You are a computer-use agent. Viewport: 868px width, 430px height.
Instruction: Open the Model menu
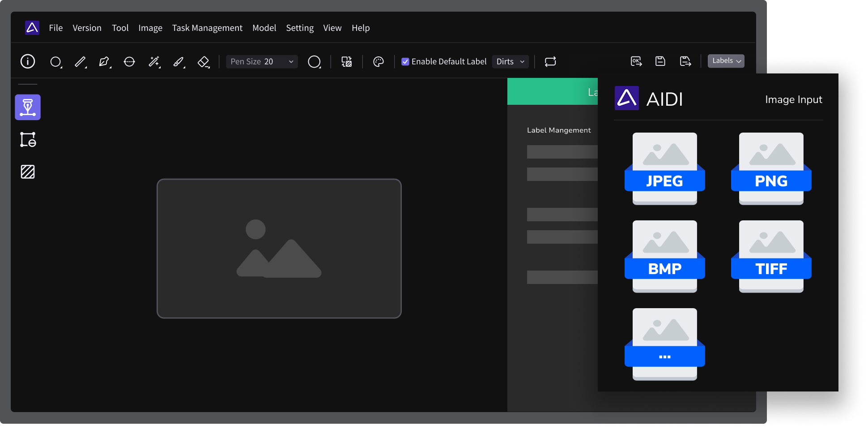(264, 28)
